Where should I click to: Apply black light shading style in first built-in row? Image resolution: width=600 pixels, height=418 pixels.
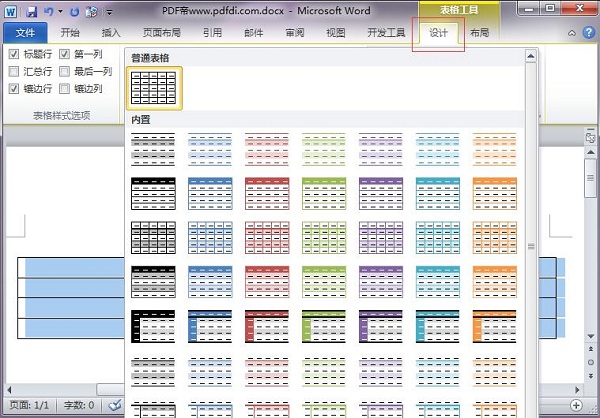(153, 149)
